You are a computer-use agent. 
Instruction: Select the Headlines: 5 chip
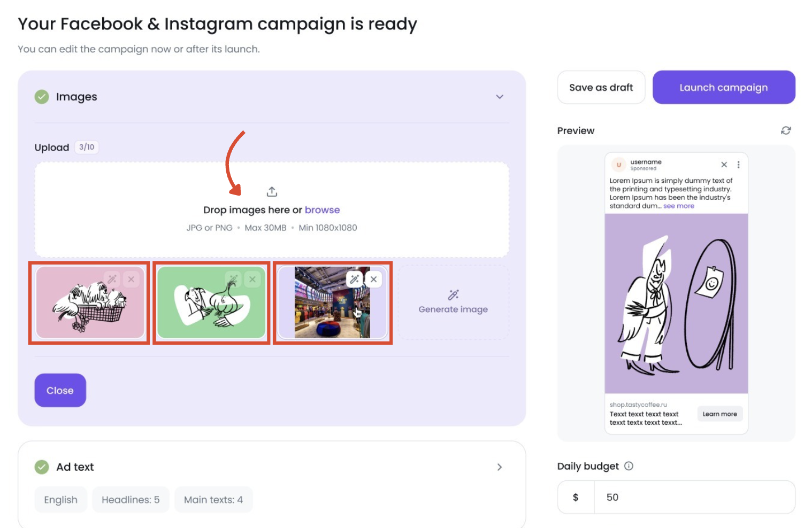131,500
